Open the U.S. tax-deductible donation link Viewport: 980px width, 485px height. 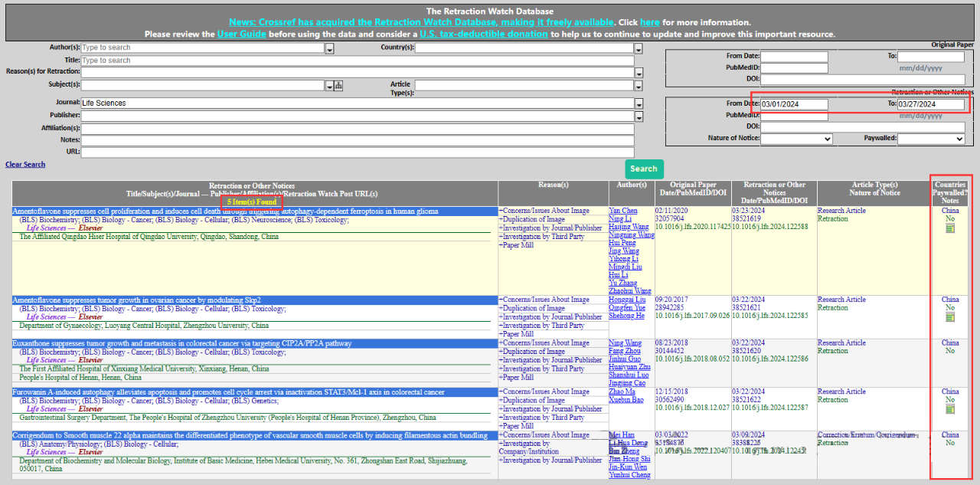[x=483, y=34]
